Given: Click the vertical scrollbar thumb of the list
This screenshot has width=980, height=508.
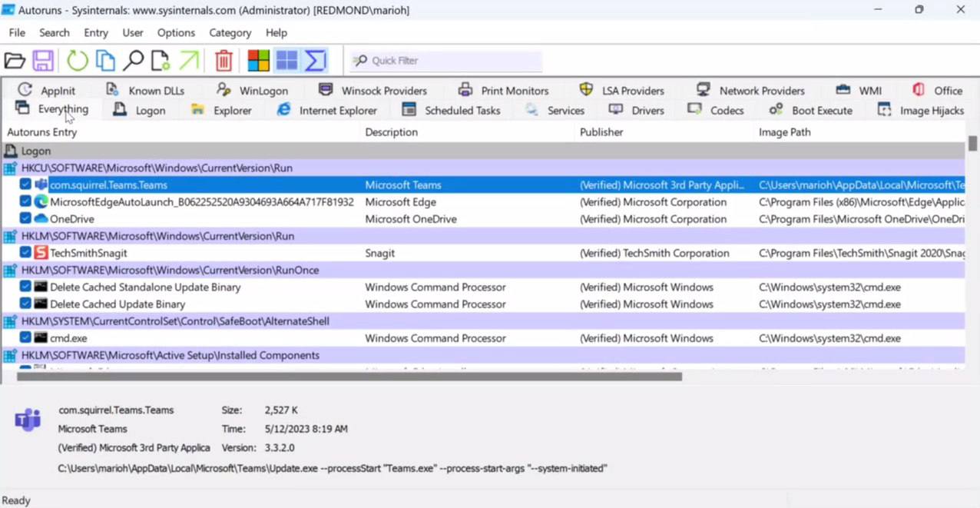Looking at the screenshot, I should pos(973,144).
